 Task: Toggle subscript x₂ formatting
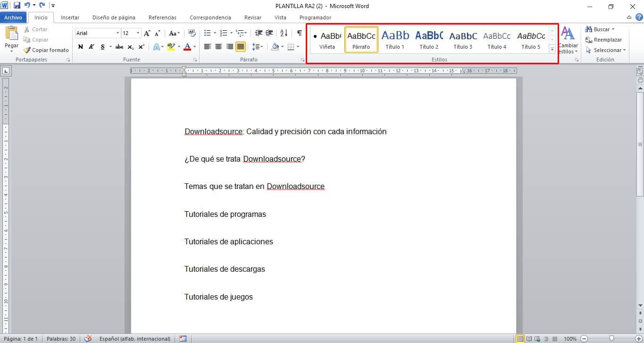130,47
